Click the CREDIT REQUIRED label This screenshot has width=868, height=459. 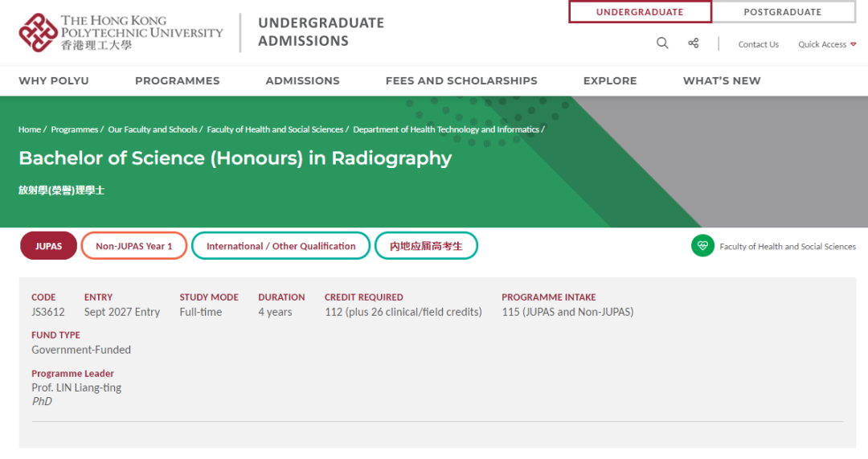(364, 297)
